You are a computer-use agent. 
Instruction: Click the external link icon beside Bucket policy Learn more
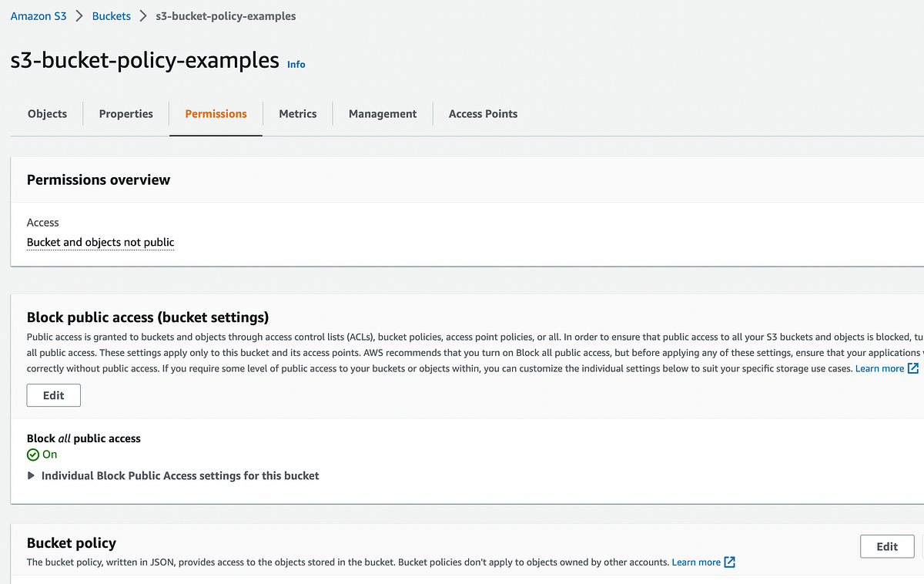tap(729, 562)
